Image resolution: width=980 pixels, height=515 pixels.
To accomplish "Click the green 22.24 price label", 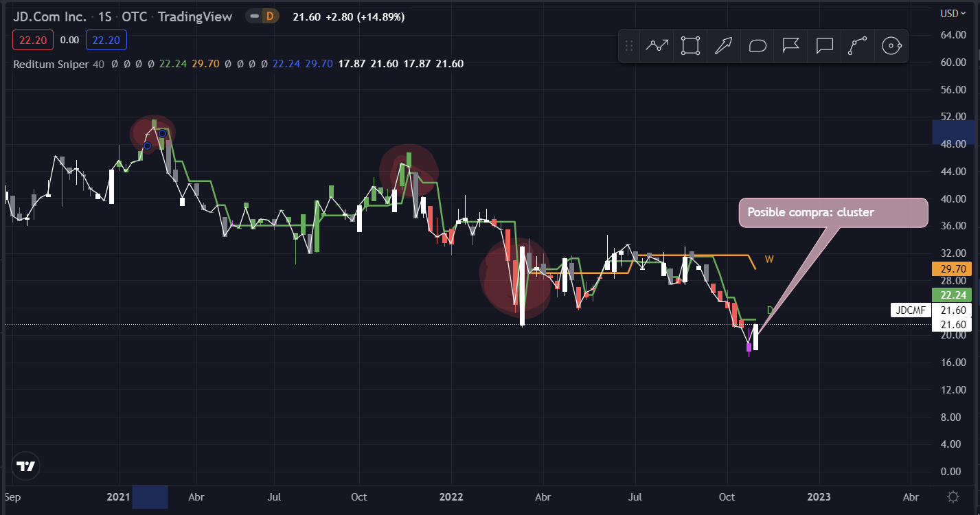I will click(953, 295).
